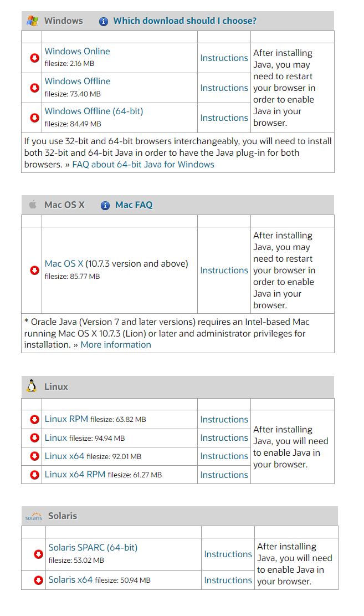Click the download icon next to Linux RPM
This screenshot has height=616, width=364.
tap(34, 419)
